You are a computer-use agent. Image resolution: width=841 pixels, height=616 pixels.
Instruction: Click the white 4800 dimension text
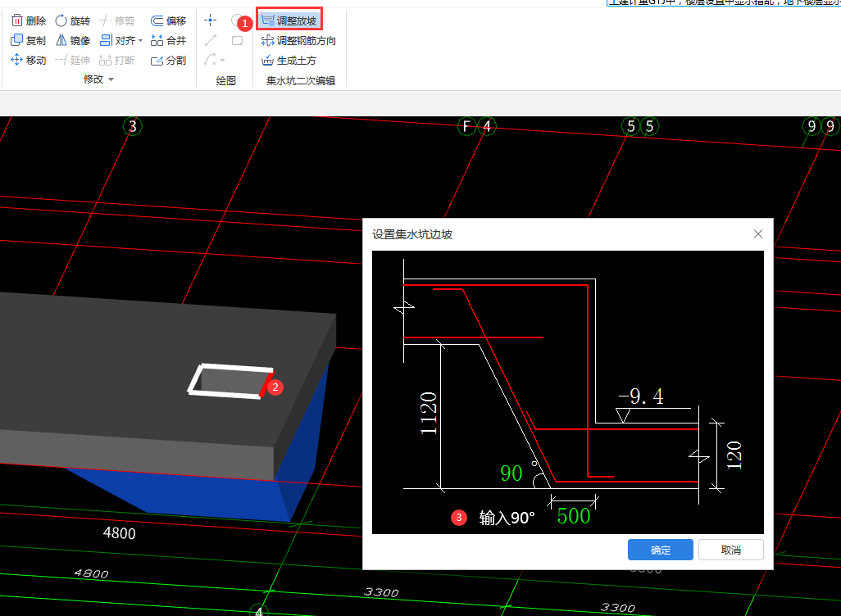coord(119,533)
